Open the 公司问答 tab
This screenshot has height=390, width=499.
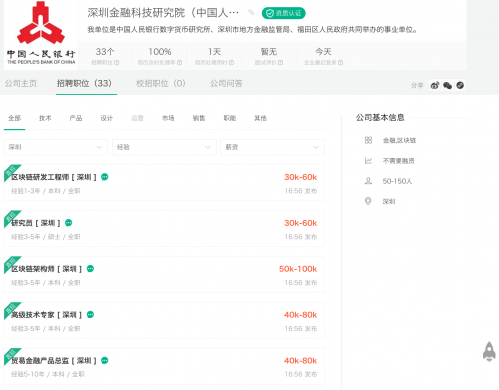[x=226, y=83]
